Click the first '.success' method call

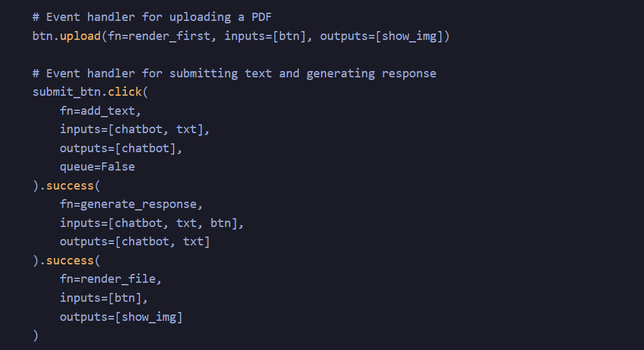[x=66, y=186]
